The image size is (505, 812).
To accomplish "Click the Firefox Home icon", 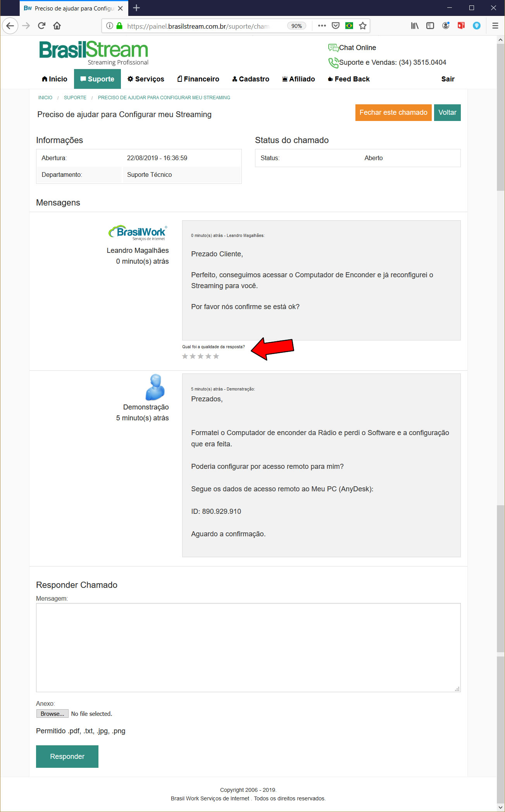I will (x=57, y=26).
